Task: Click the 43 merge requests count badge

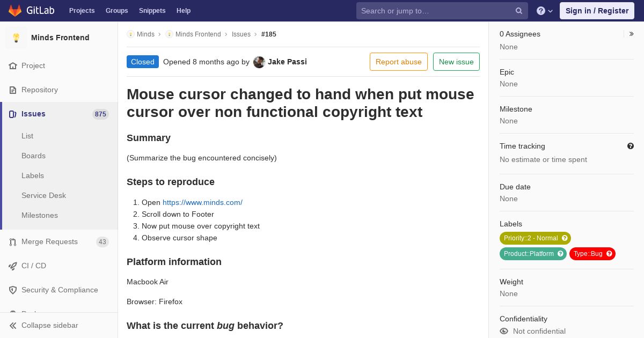Action: coord(103,242)
